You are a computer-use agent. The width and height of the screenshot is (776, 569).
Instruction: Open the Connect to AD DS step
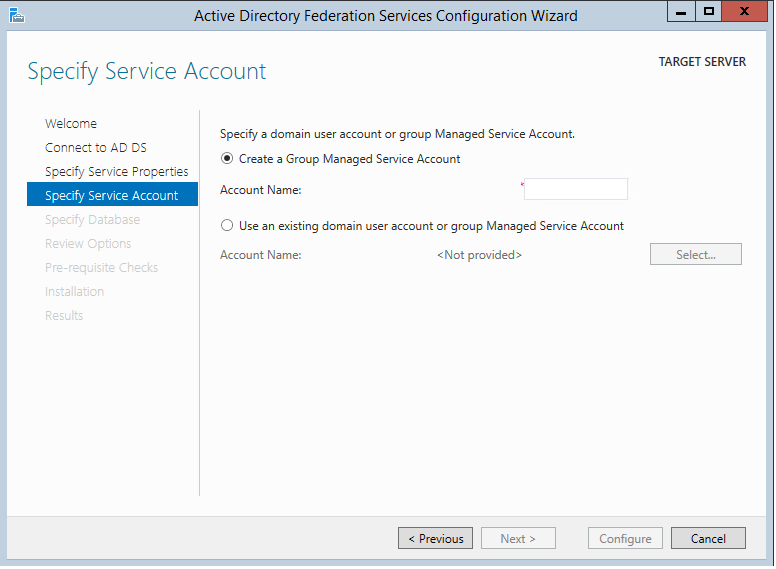(x=96, y=148)
